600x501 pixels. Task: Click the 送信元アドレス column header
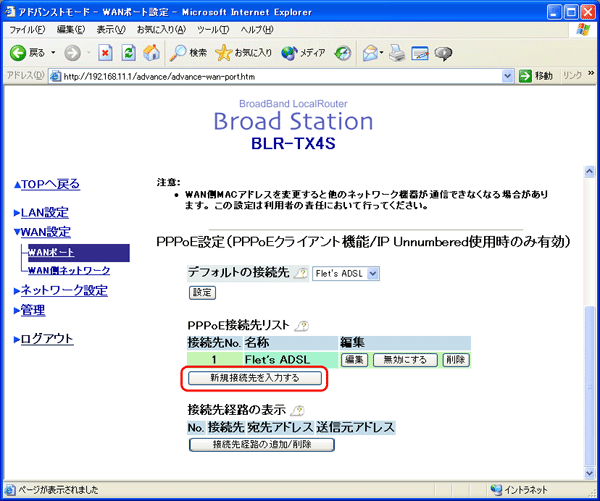pos(355,427)
